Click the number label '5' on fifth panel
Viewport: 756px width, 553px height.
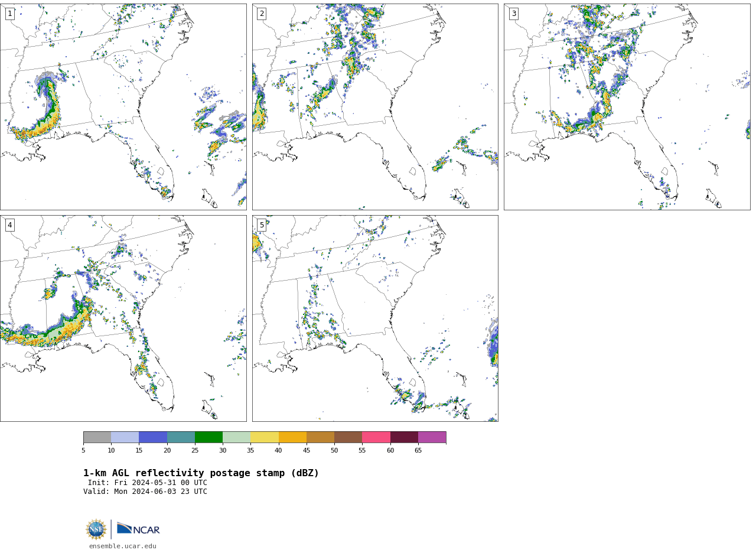point(262,225)
